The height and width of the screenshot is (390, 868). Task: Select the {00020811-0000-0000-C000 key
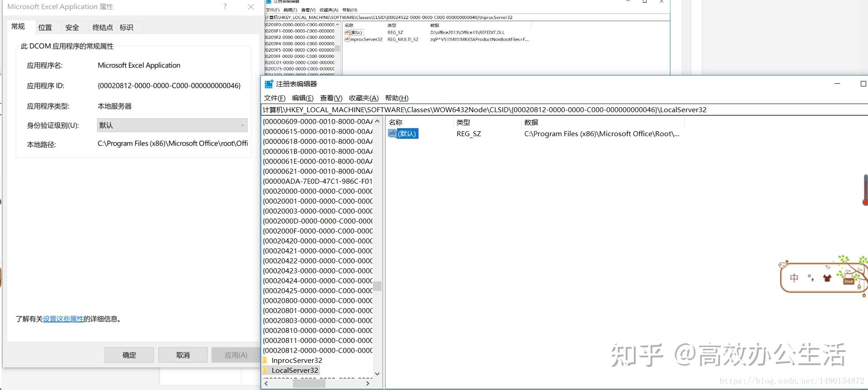(x=318, y=340)
